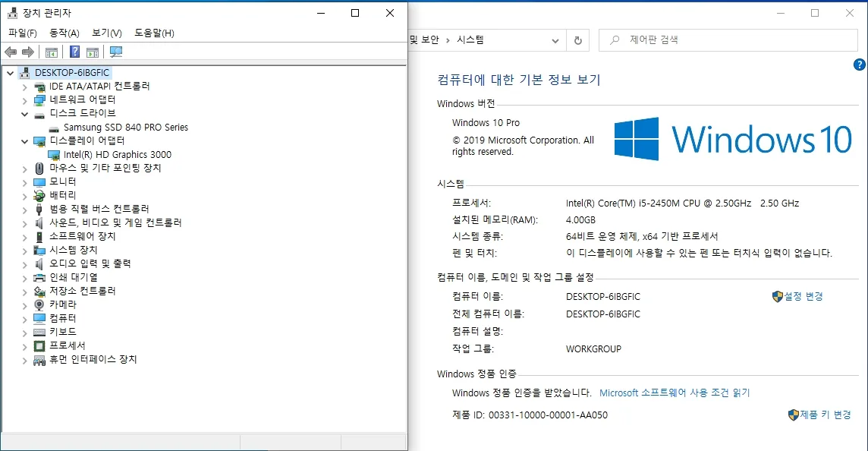Image resolution: width=868 pixels, height=451 pixels.
Task: Select the 오디오 입력 및 출력 icon
Action: (x=39, y=263)
